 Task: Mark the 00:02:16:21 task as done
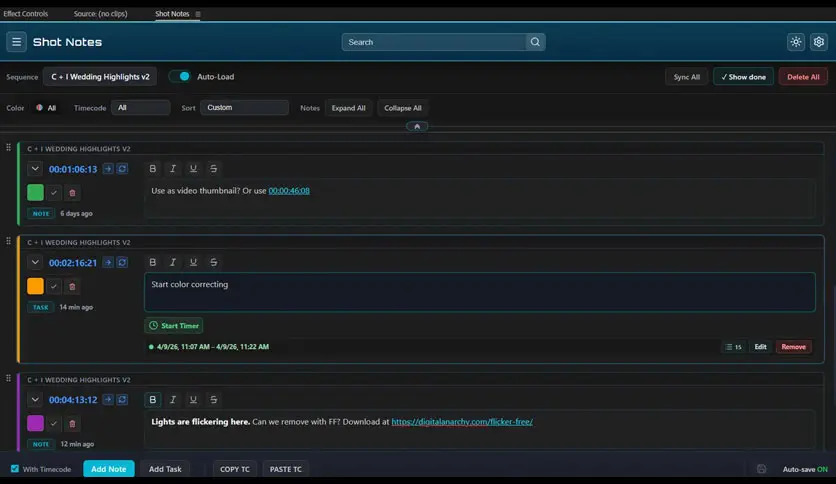(x=54, y=286)
